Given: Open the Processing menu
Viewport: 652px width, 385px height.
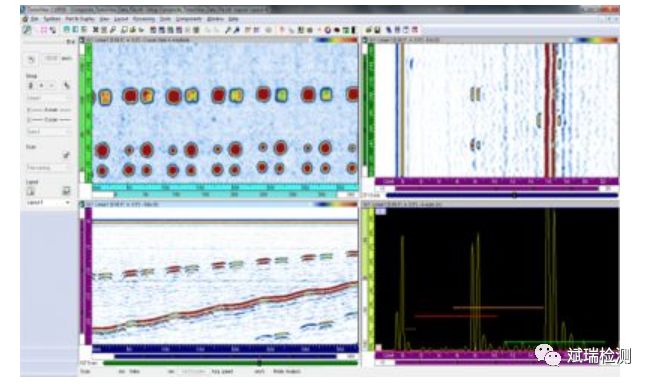Looking at the screenshot, I should pos(144,19).
